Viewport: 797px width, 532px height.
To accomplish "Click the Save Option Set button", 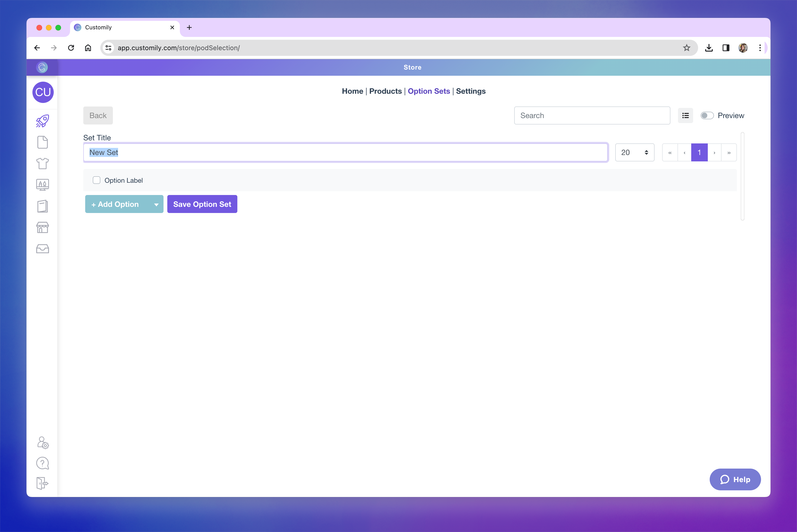I will pyautogui.click(x=202, y=204).
